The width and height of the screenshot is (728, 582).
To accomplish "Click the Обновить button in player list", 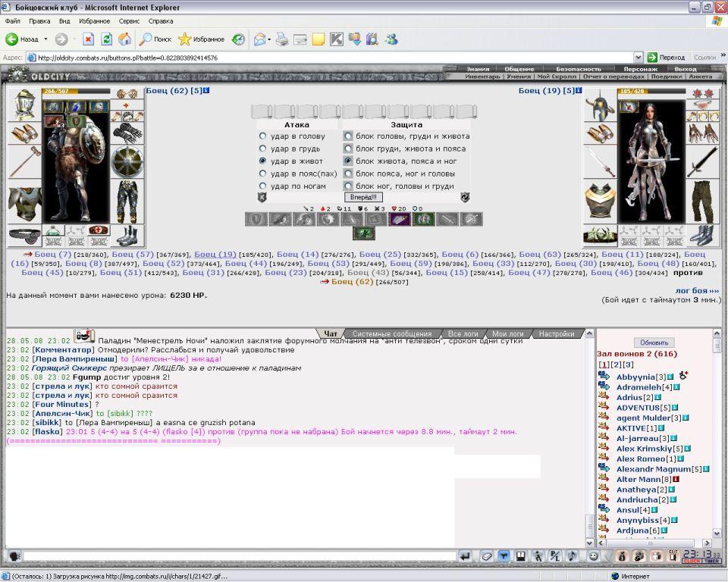I will pos(654,343).
